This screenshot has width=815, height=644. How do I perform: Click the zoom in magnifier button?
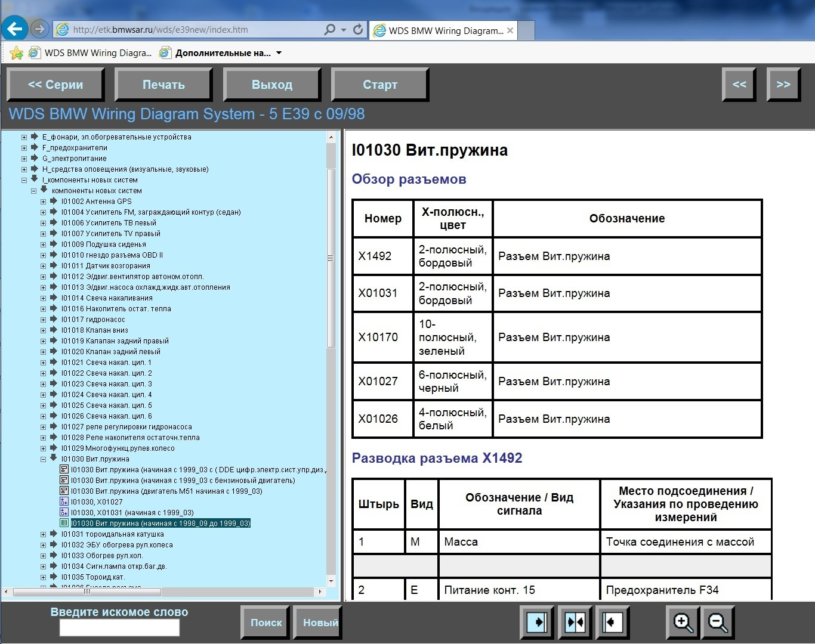[x=683, y=623]
